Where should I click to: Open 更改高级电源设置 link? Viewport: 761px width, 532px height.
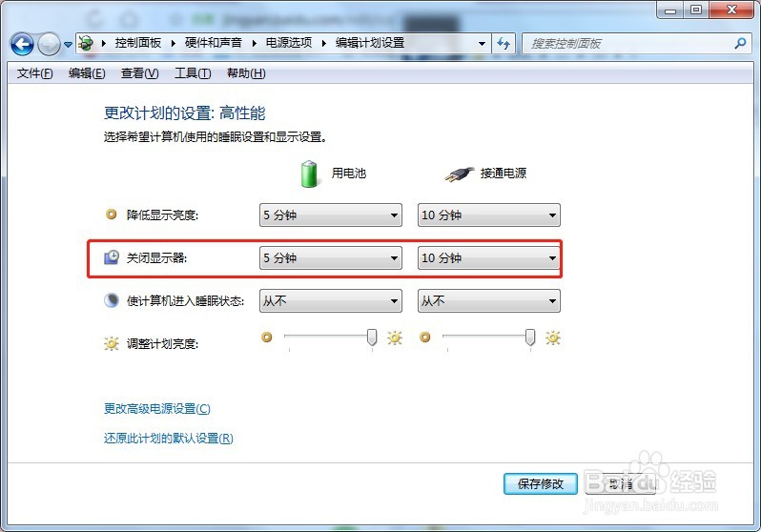(x=156, y=409)
